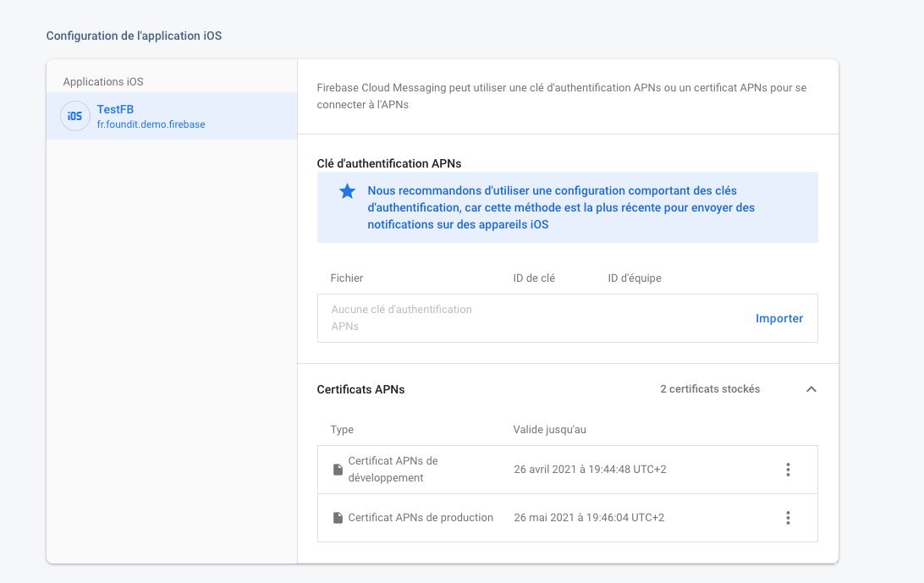Collapse the Certificats APNs section
The image size is (924, 583).
[811, 389]
